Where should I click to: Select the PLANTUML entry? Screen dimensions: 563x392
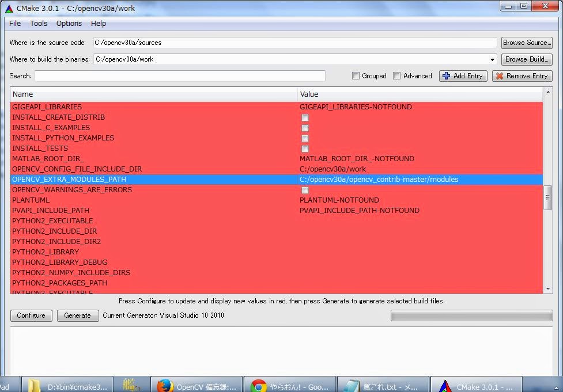(x=31, y=200)
